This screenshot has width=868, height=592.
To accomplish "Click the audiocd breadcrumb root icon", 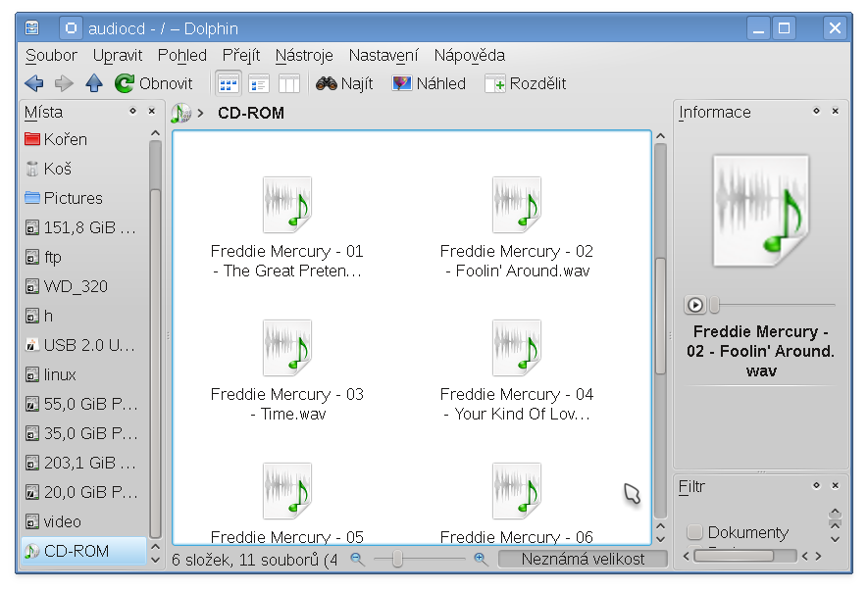I will 181,113.
